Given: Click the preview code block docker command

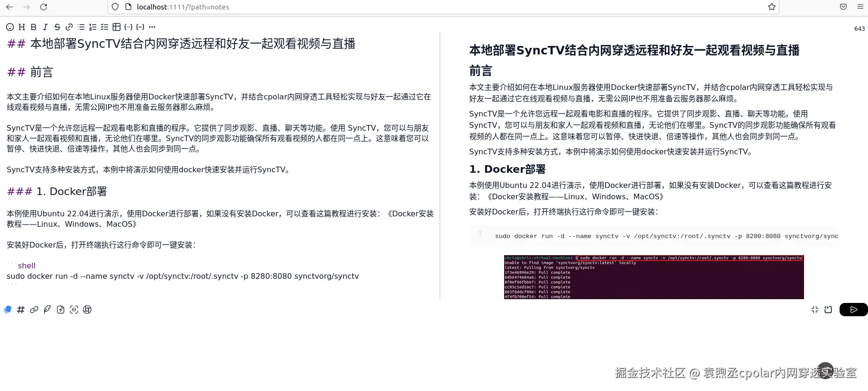Looking at the screenshot, I should click(x=666, y=236).
